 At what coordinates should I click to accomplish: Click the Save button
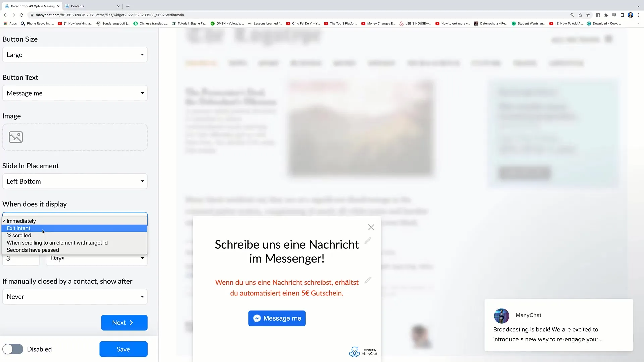point(123,349)
